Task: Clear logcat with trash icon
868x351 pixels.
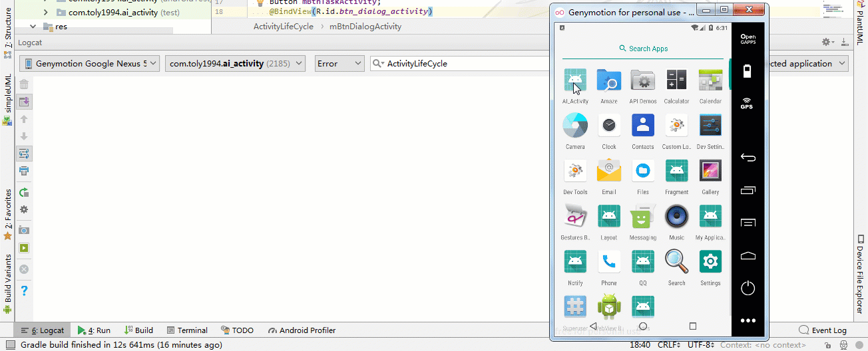Action: tap(24, 84)
